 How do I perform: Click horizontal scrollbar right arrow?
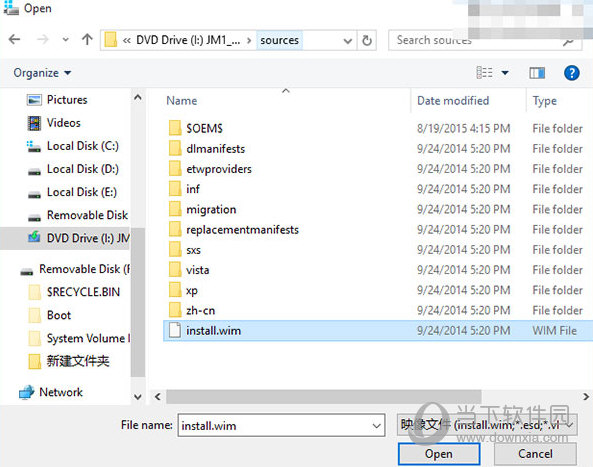coord(586,397)
